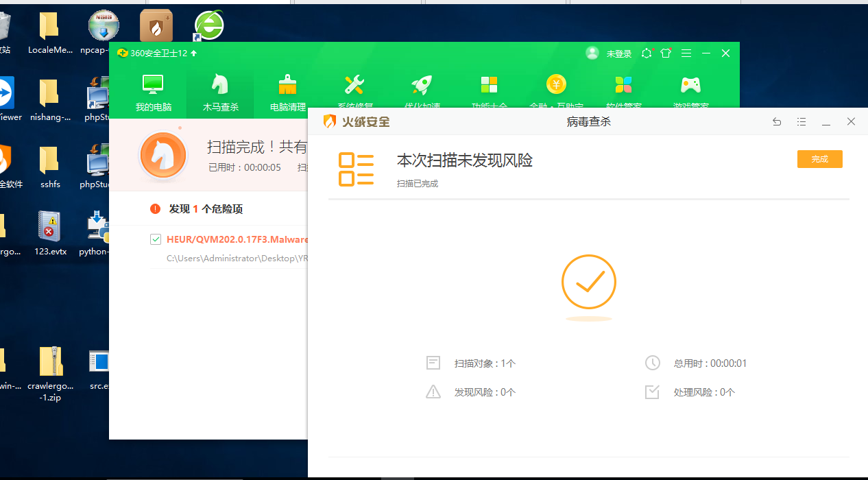Minimize the 360安全卫士 window
This screenshot has height=480, width=868.
(706, 53)
